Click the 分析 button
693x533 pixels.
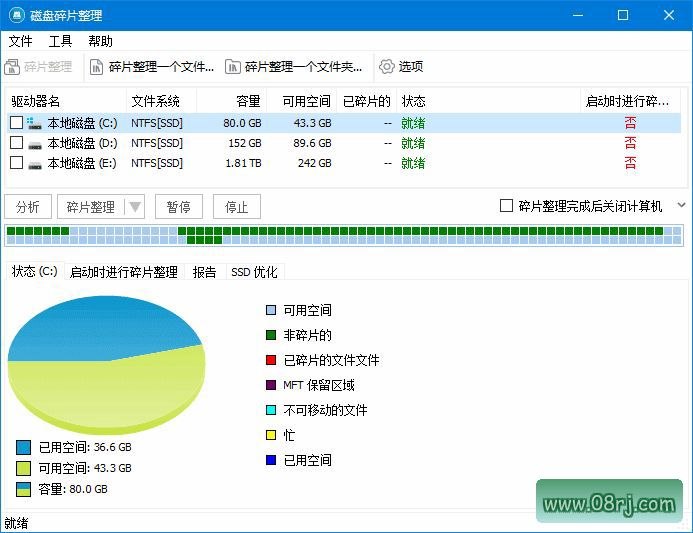coord(28,206)
